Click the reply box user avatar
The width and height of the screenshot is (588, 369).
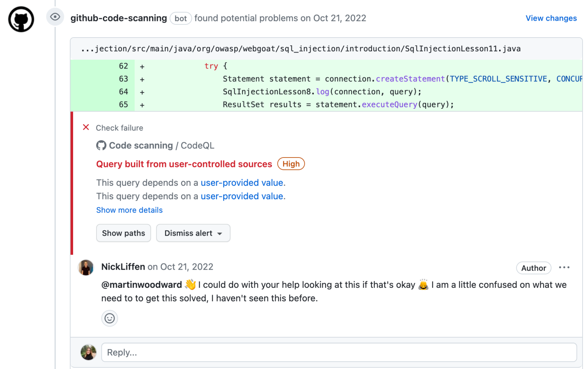(x=88, y=352)
